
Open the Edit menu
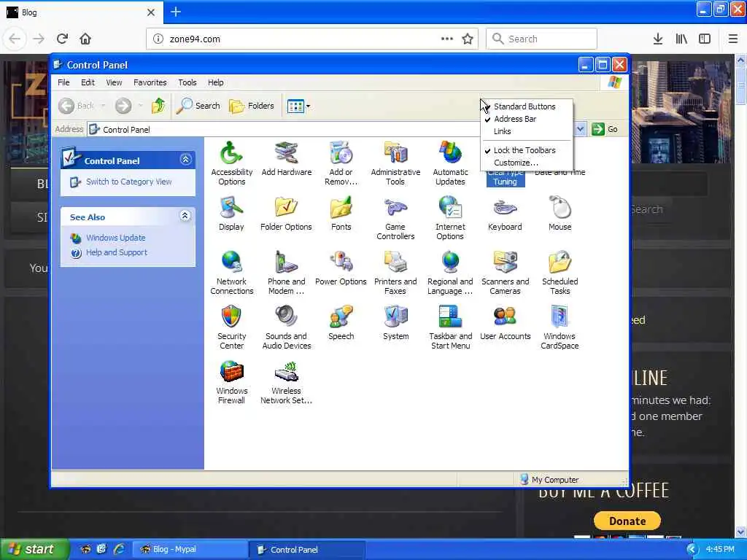88,82
